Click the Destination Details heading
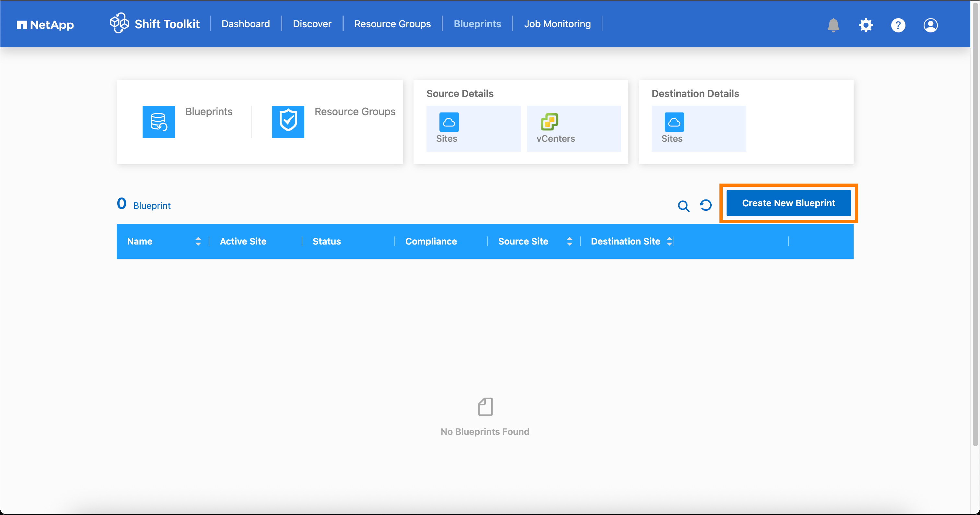980x515 pixels. [x=695, y=94]
